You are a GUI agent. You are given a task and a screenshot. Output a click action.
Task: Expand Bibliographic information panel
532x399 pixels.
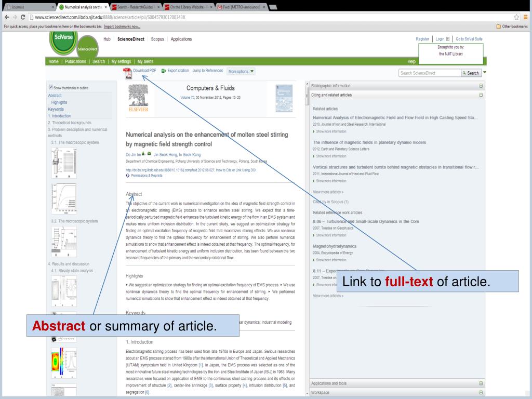coord(481,86)
